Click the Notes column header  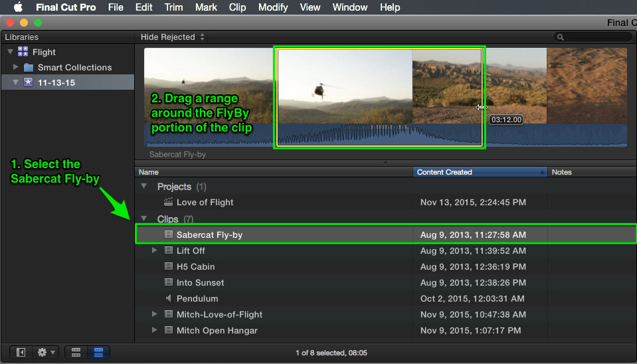click(592, 172)
